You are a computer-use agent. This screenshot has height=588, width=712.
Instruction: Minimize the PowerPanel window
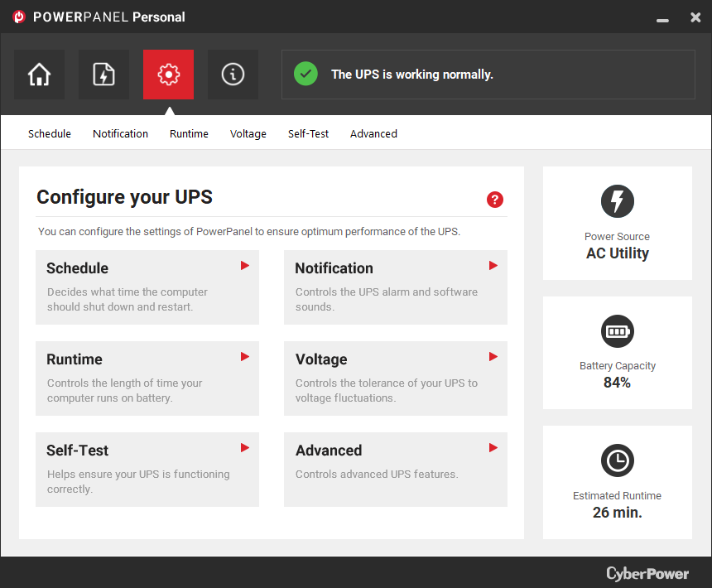662,20
